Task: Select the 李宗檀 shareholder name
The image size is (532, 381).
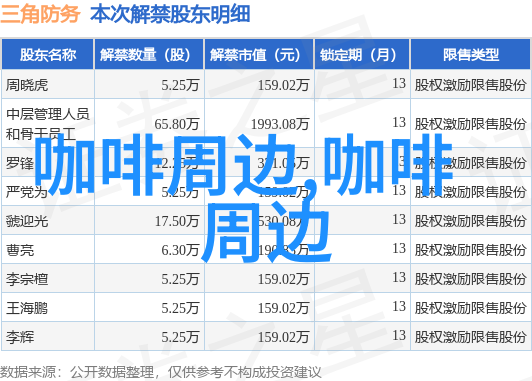Action: 27,279
